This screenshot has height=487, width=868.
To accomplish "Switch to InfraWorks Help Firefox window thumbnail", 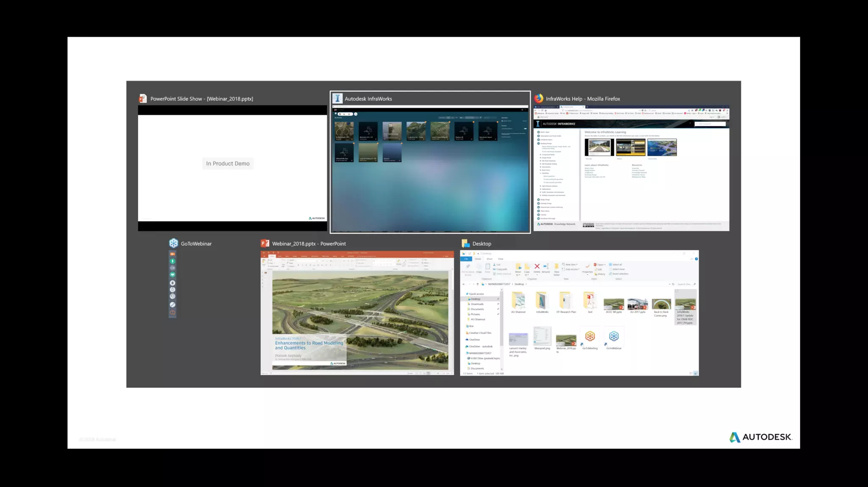I will pos(631,168).
